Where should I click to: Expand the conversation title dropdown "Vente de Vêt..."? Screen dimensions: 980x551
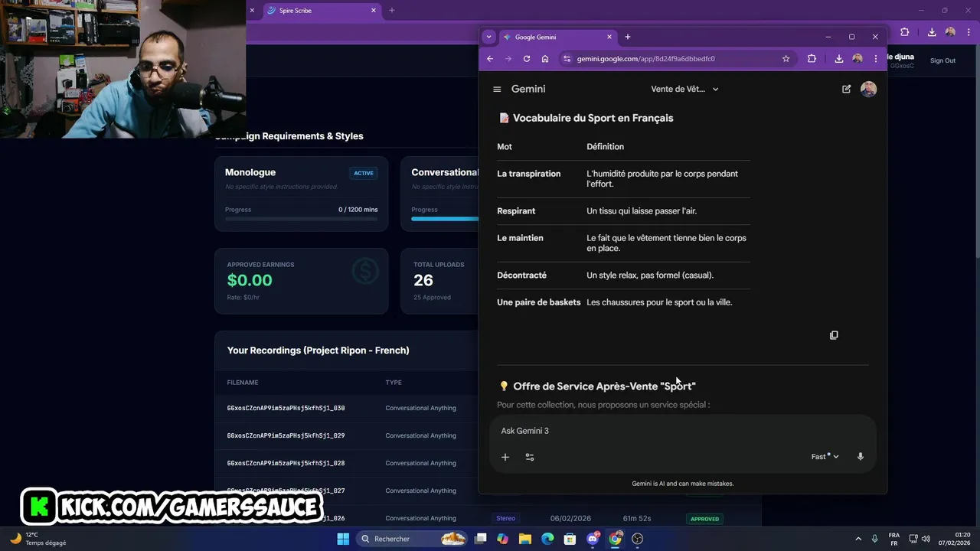pos(684,89)
